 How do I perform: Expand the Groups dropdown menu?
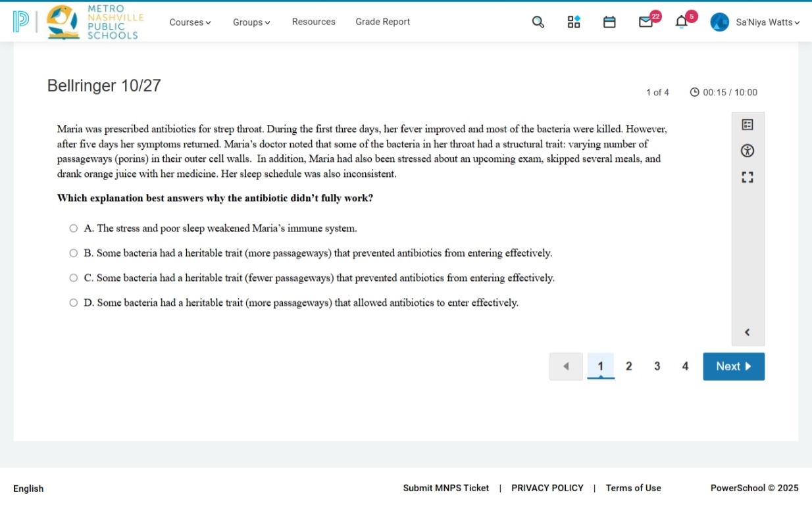251,22
